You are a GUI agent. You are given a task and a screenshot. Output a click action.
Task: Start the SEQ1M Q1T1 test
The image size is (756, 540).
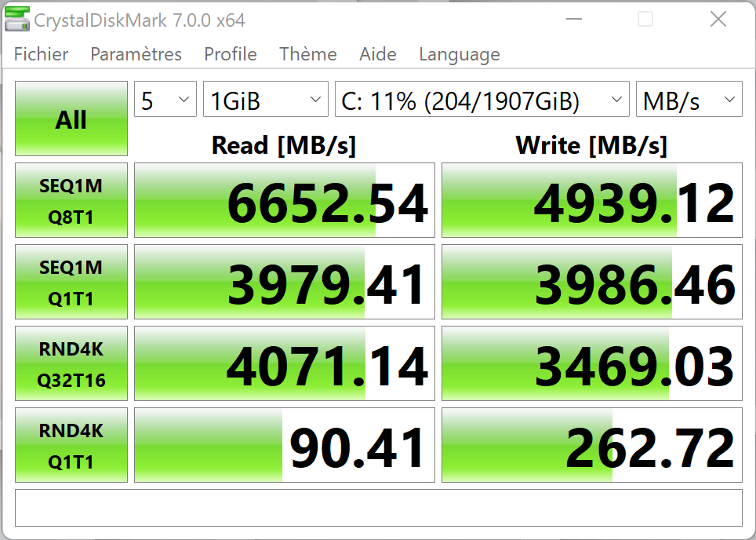pos(71,282)
